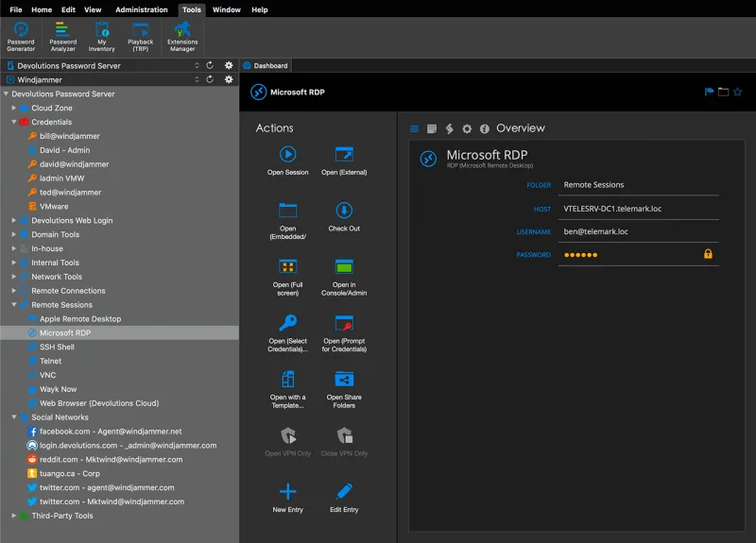The height and width of the screenshot is (543, 756).
Task: Open the information icon tab
Action: 485,128
